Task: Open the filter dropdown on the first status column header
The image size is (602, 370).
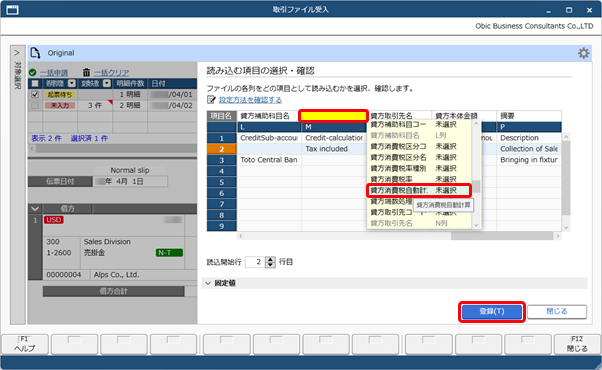Action: pos(72,83)
